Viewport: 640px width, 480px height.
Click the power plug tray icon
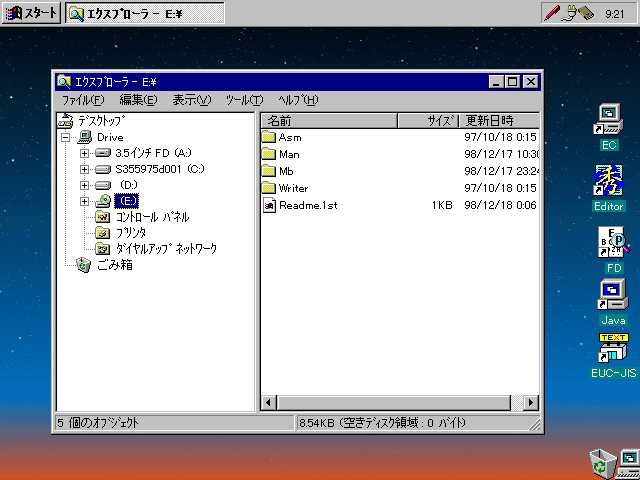[569, 13]
